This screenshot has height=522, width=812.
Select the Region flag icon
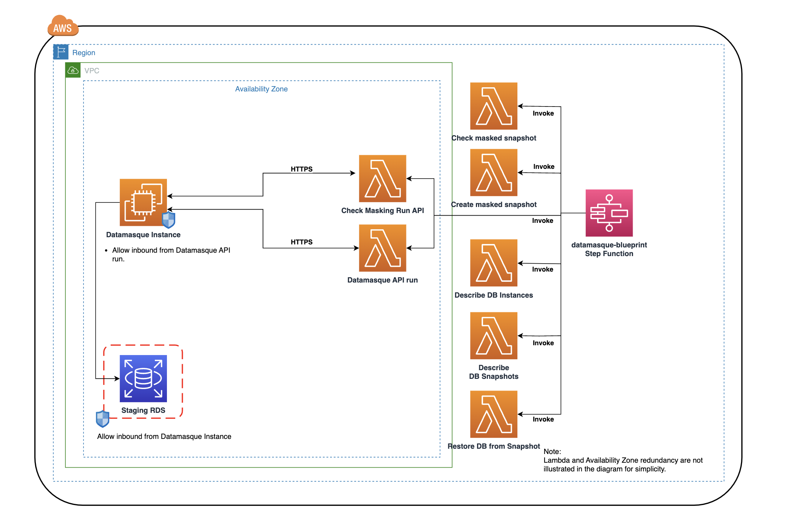coord(61,52)
